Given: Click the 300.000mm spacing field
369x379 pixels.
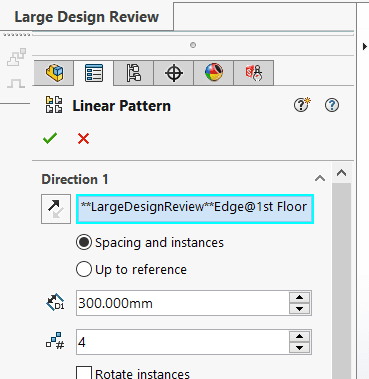Looking at the screenshot, I should point(182,303).
